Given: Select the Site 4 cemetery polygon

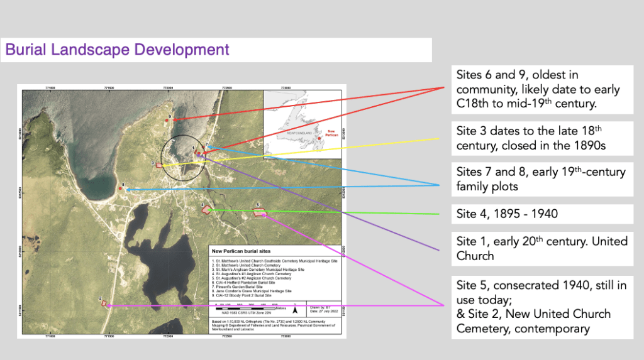Looking at the screenshot, I should click(206, 210).
